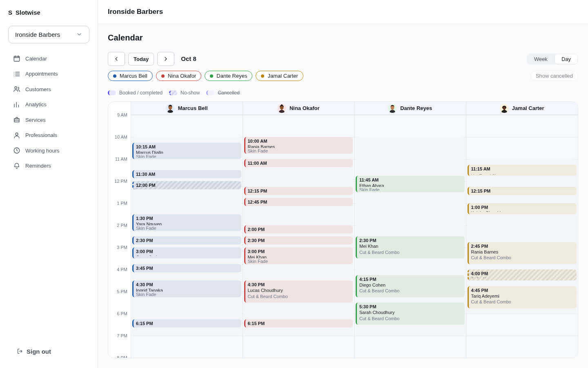The height and width of the screenshot is (368, 588).
Task: Click the Today button
Action: coord(141,59)
